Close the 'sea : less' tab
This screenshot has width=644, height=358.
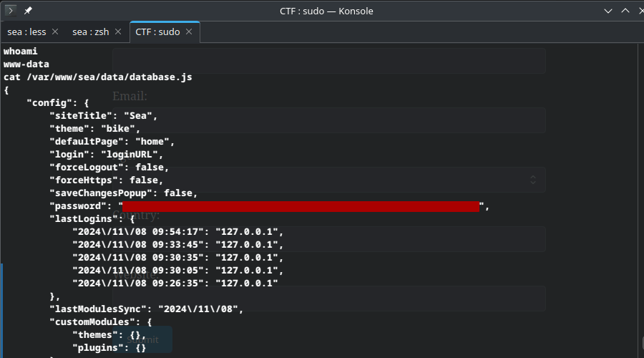55,32
